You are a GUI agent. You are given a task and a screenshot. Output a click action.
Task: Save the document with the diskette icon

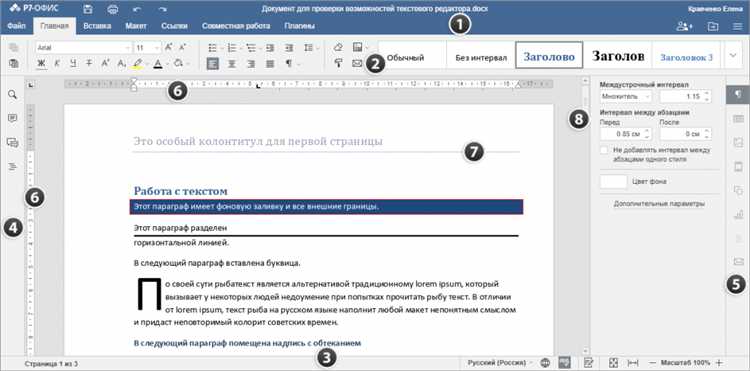pyautogui.click(x=88, y=9)
